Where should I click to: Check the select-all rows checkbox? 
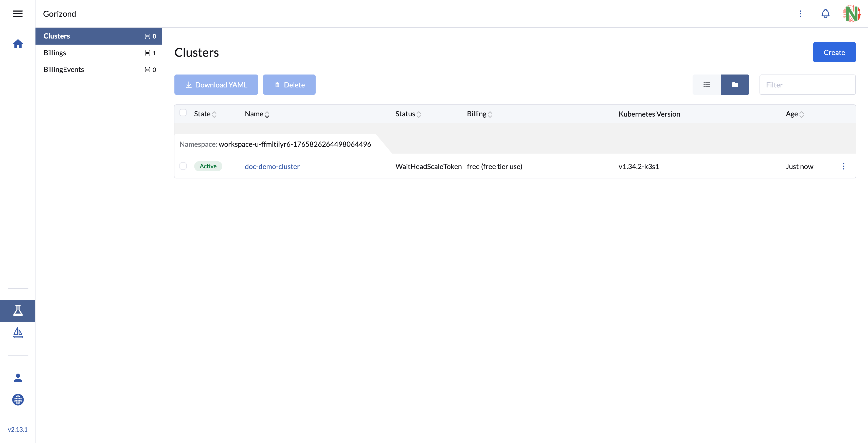[183, 113]
